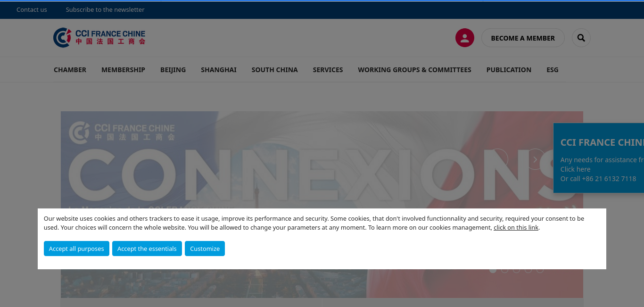Click the CCI FRANCE CHINE panel heading
This screenshot has height=307, width=644.
602,142
